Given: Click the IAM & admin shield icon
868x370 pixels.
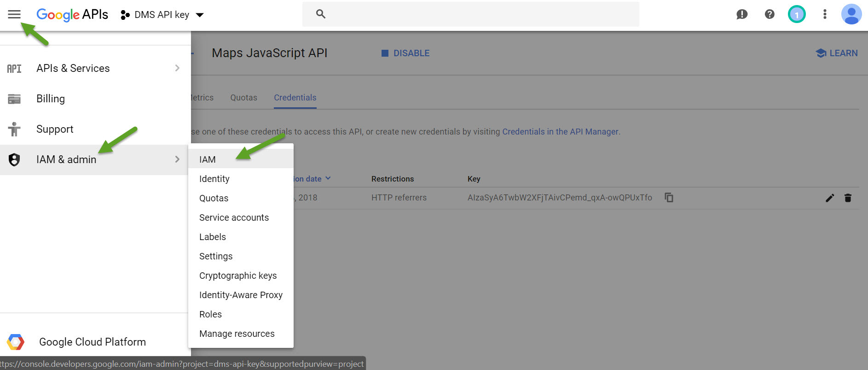Looking at the screenshot, I should tap(14, 159).
